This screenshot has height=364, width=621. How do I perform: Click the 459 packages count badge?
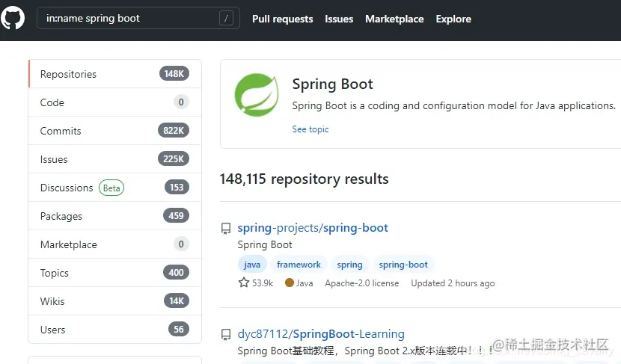tap(177, 215)
